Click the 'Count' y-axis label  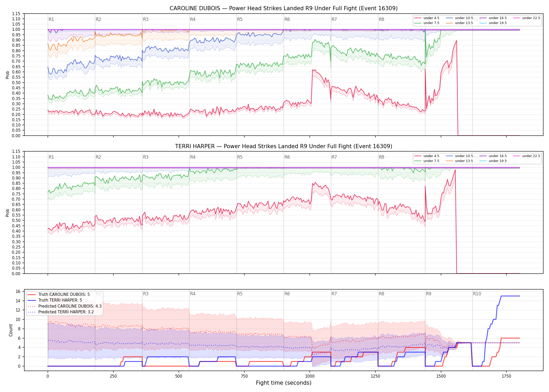pyautogui.click(x=11, y=330)
